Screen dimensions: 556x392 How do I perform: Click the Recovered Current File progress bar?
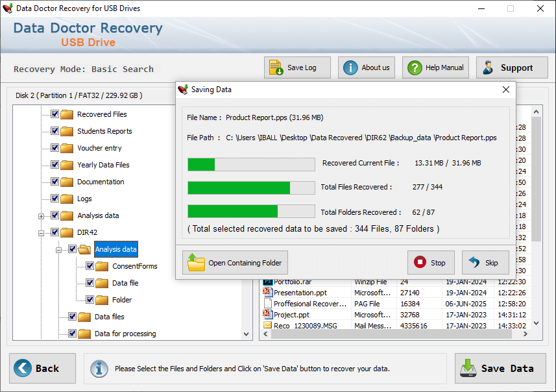252,165
